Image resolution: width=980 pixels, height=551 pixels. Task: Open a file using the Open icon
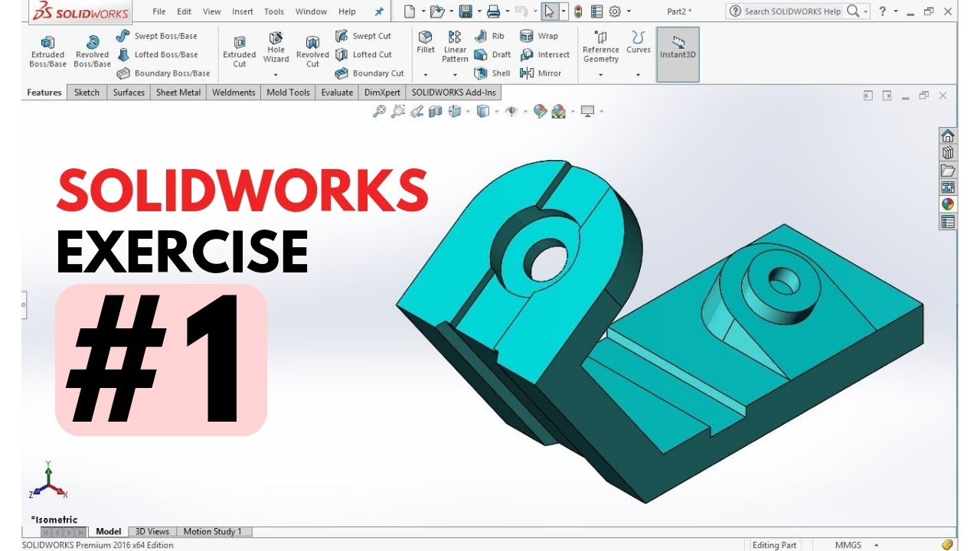pos(436,11)
